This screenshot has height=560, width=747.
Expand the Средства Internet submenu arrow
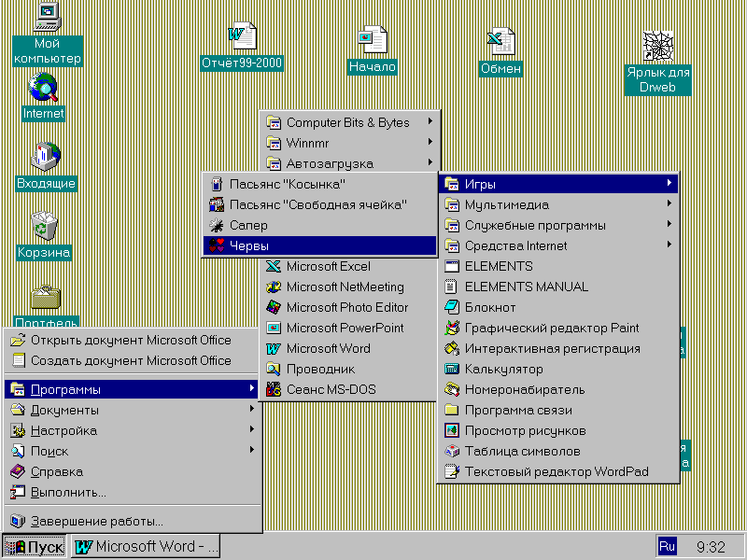[669, 245]
